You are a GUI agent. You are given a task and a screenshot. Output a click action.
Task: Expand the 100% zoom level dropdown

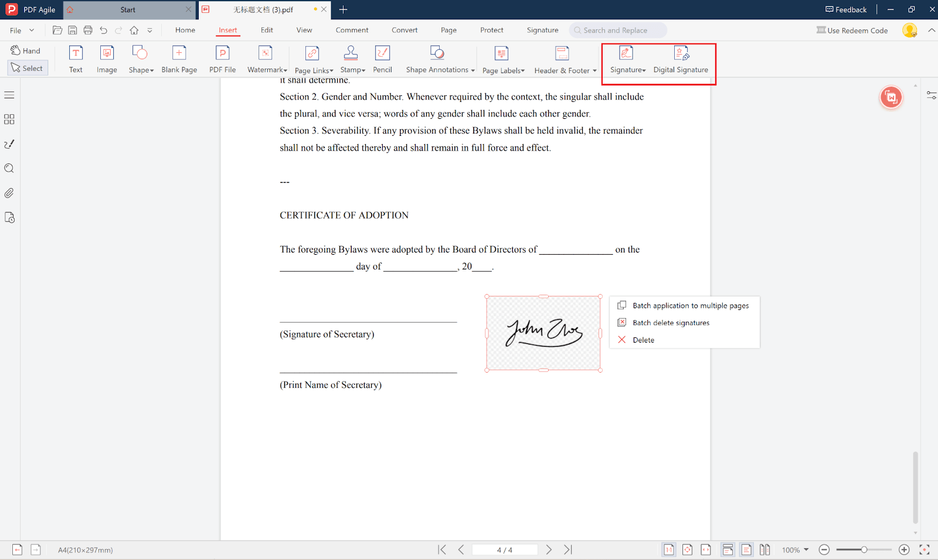(x=796, y=549)
